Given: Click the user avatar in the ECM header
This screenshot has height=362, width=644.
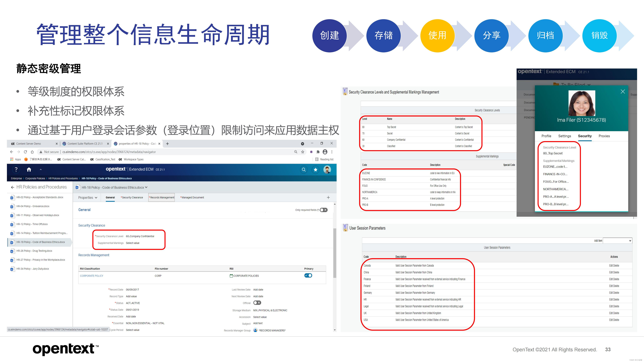Looking at the screenshot, I should (x=327, y=170).
